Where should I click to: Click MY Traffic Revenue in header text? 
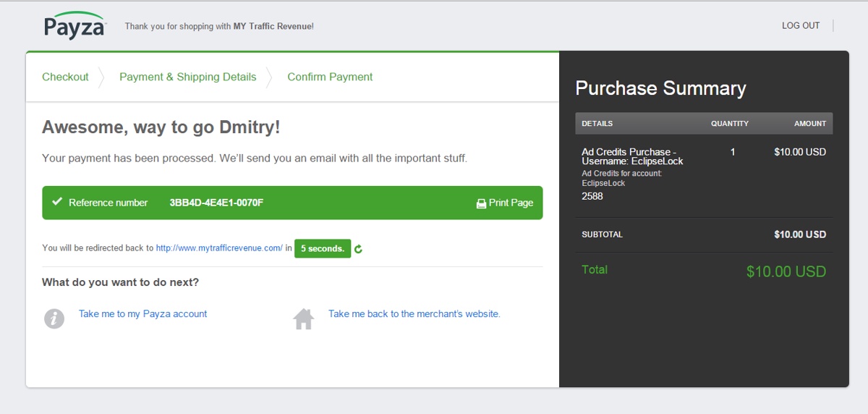point(272,26)
